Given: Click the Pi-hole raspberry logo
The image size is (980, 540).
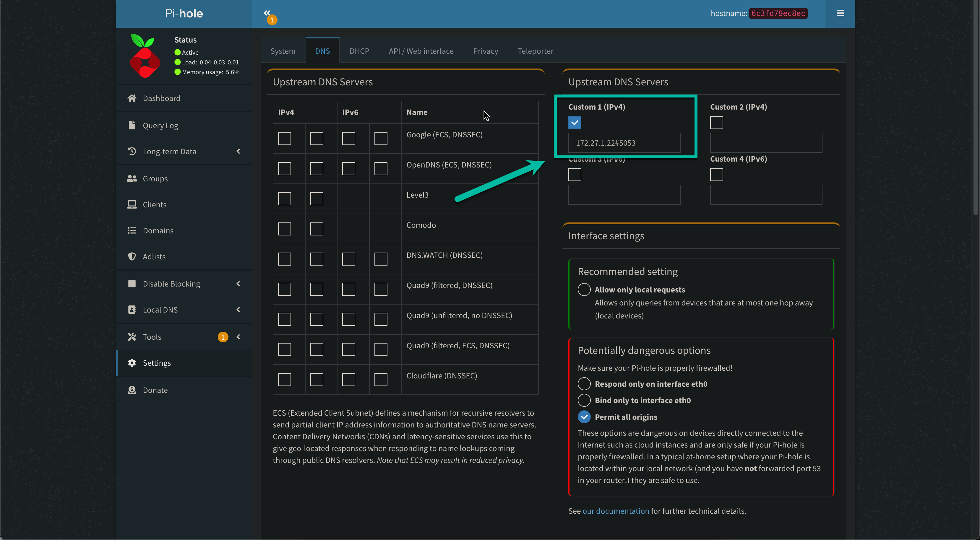Looking at the screenshot, I should click(x=145, y=56).
